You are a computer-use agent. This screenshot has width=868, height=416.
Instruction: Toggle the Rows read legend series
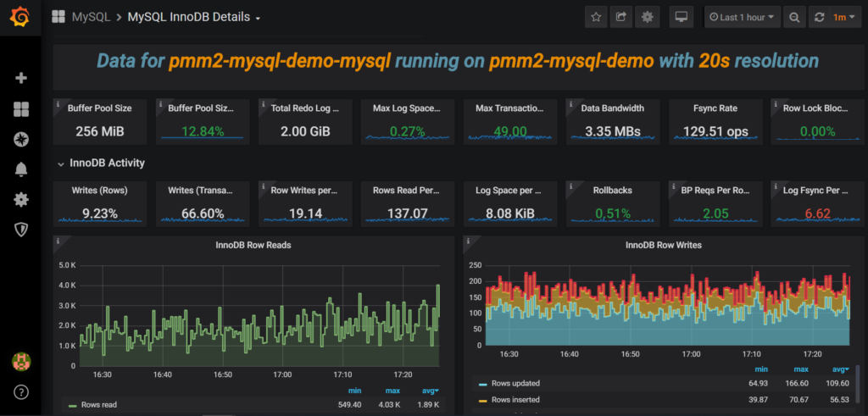100,405
